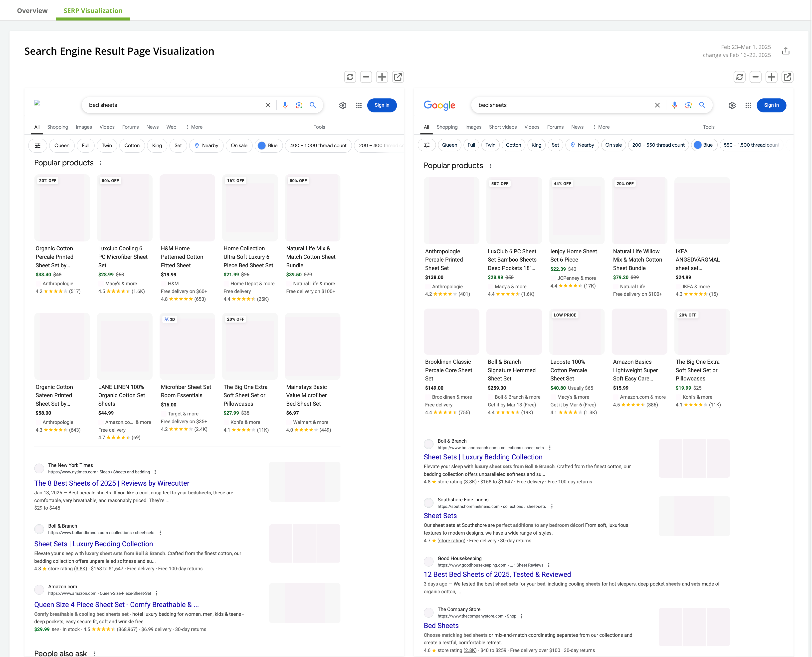Viewport: 812px width, 657px height.
Task: Clear the left search box with X icon
Action: (x=268, y=105)
